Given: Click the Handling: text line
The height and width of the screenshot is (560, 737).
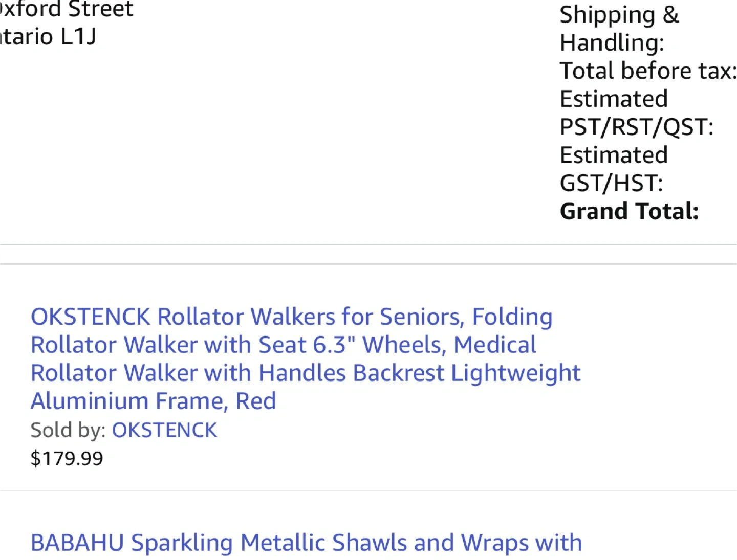Looking at the screenshot, I should click(612, 42).
